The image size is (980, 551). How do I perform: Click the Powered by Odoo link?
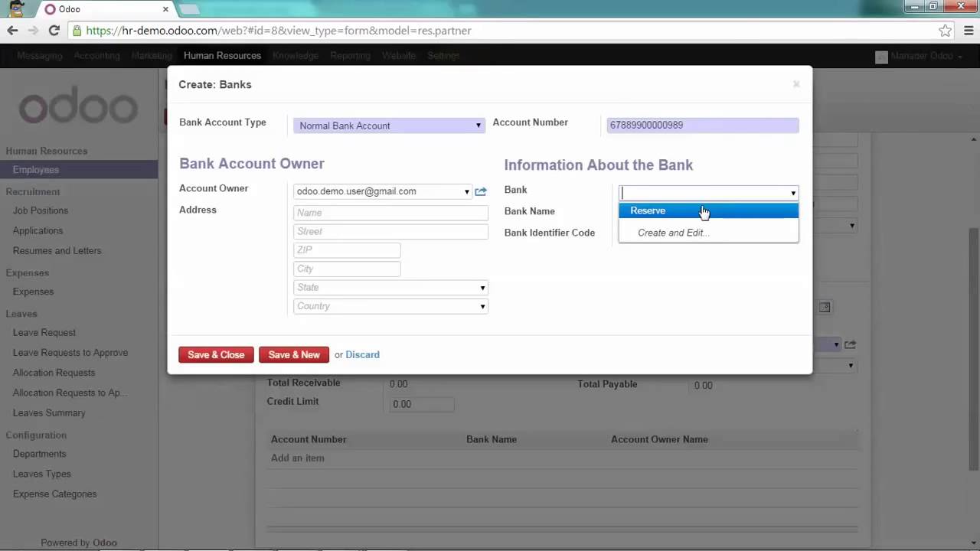pos(79,543)
